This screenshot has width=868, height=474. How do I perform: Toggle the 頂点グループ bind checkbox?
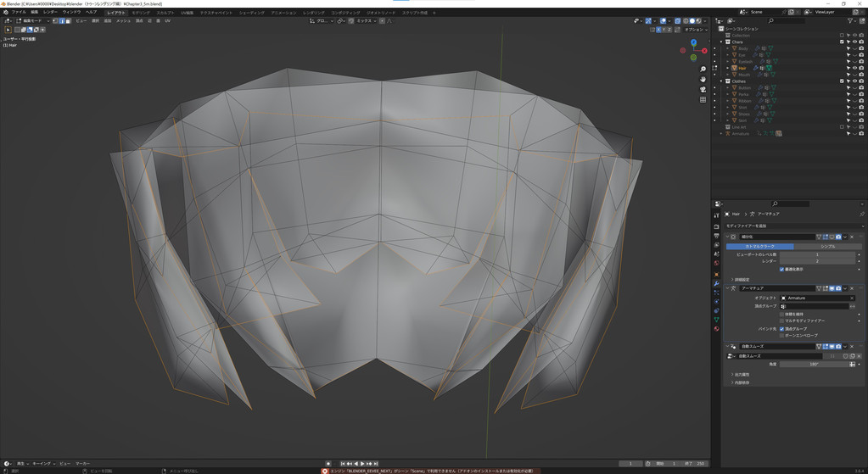(781, 329)
